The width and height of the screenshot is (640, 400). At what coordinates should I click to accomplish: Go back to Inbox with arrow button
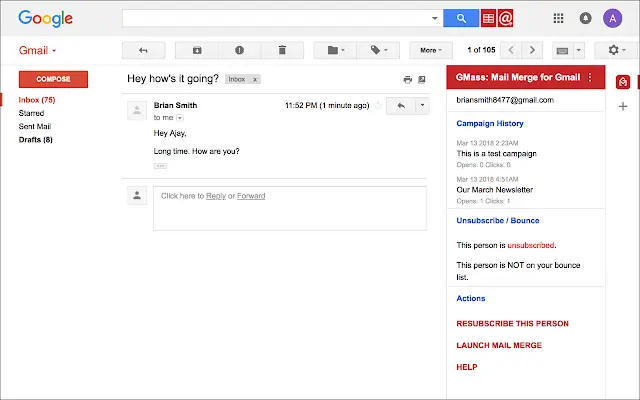[143, 50]
